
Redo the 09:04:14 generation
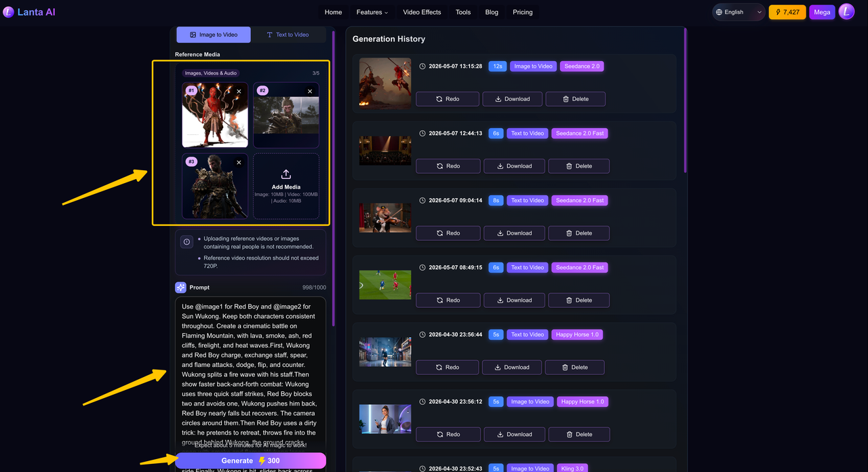tap(448, 233)
